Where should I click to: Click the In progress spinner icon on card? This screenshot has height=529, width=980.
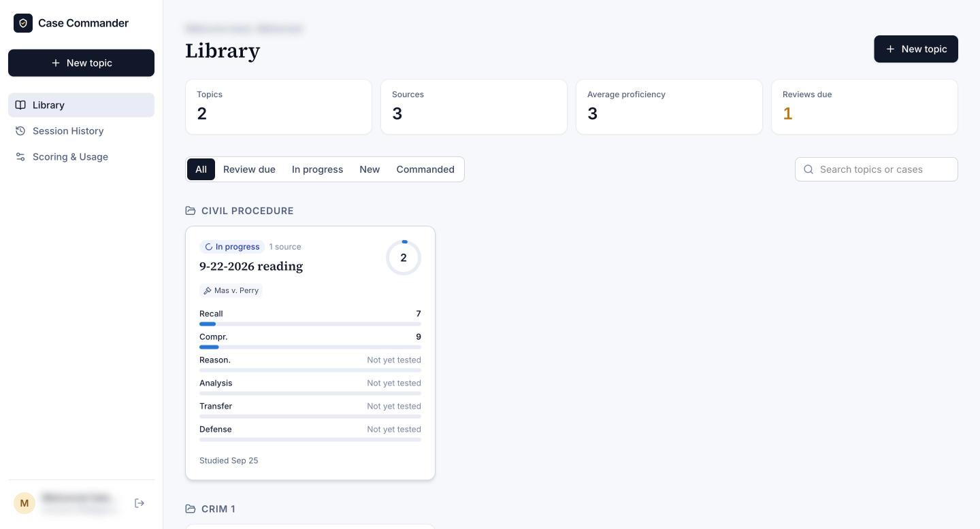(209, 247)
